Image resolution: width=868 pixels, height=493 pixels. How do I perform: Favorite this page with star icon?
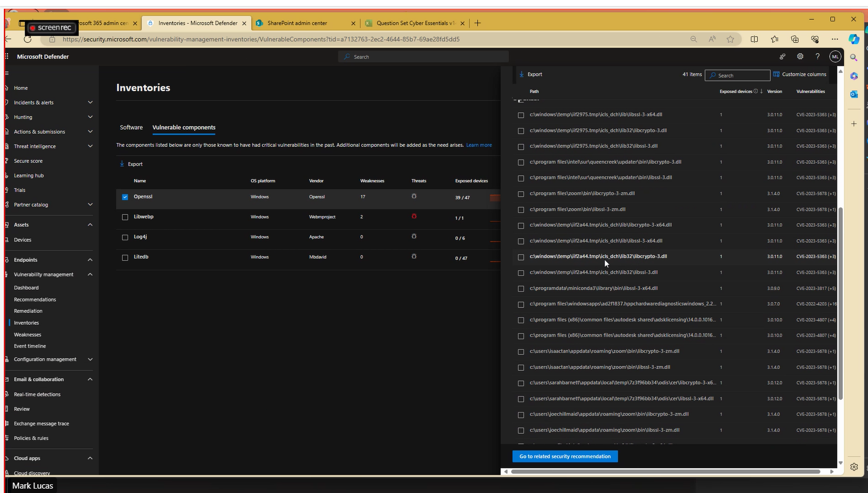(x=730, y=39)
